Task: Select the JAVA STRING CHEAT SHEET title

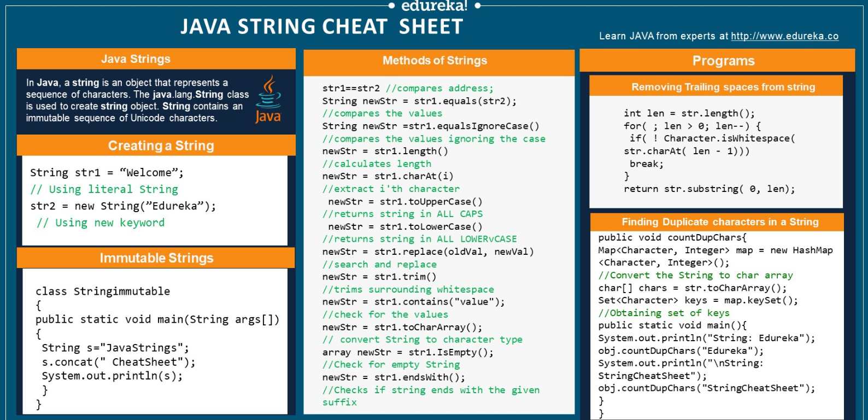Action: (x=322, y=27)
